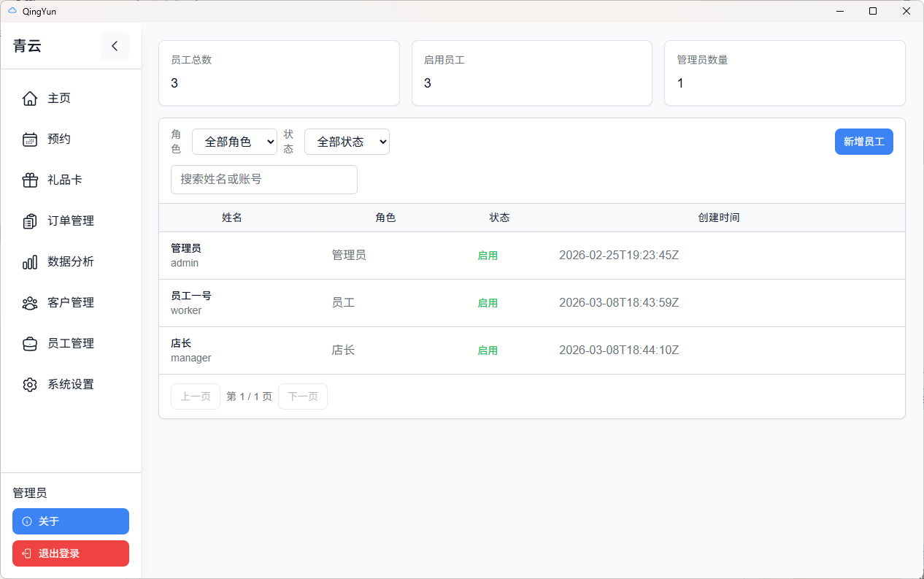This screenshot has width=924, height=579.
Task: Select the manager account name
Action: [x=191, y=358]
